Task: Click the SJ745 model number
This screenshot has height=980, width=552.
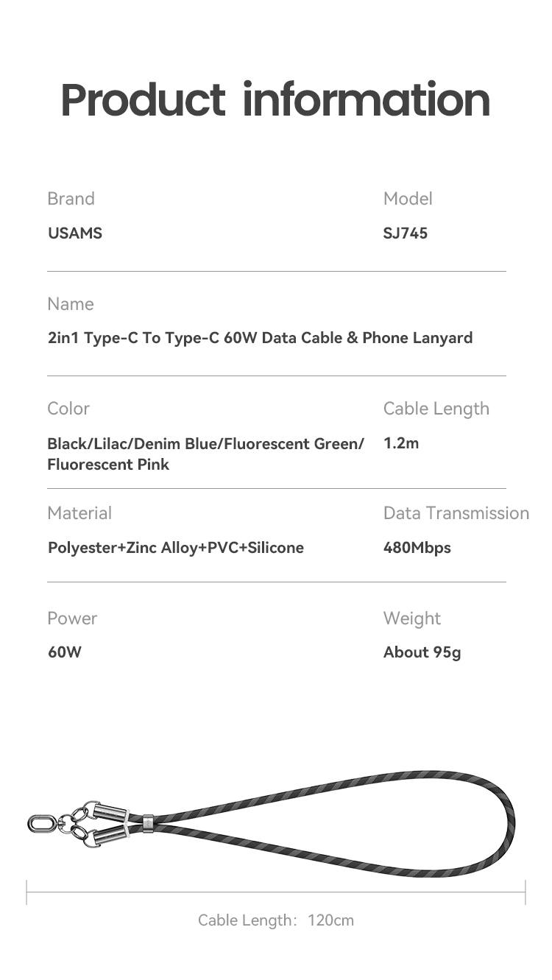Action: coord(406,233)
